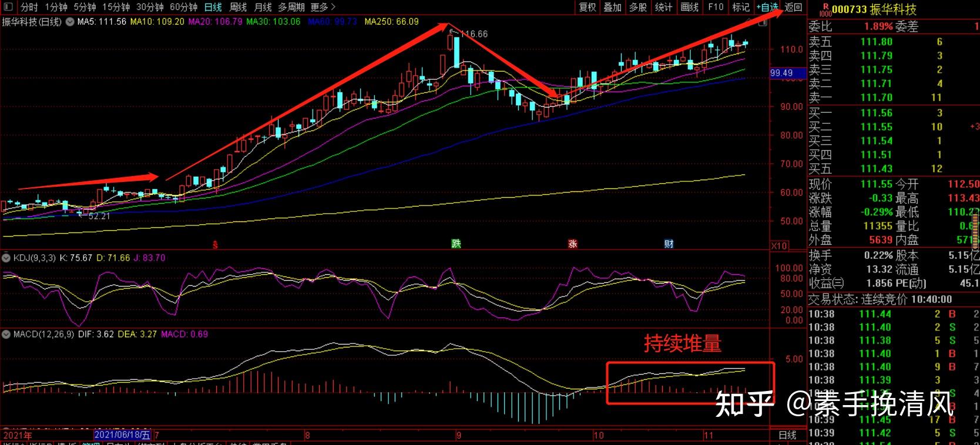This screenshot has width=980, height=445.
Task: Click the blue 财 financial marker
Action: pos(669,244)
